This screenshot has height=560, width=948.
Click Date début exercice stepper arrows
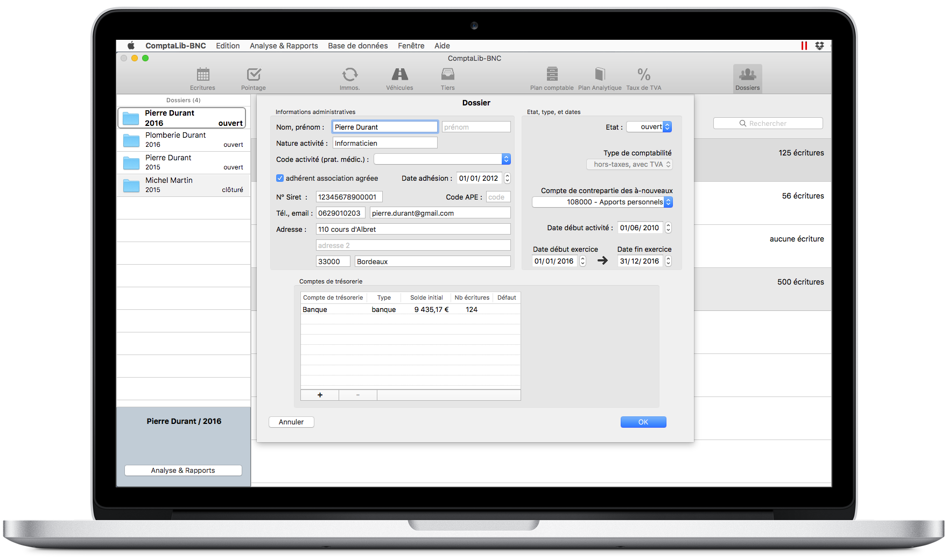point(582,261)
